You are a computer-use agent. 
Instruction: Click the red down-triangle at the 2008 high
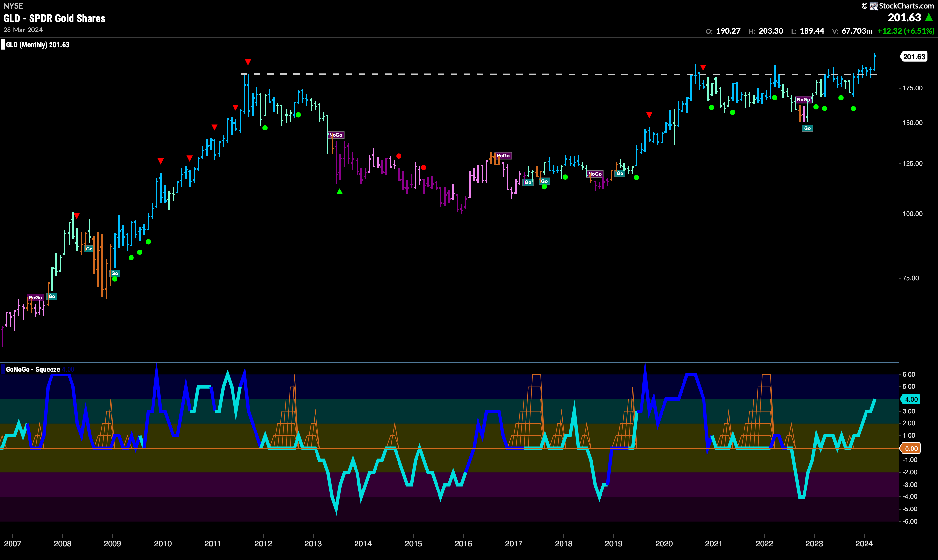(x=77, y=216)
